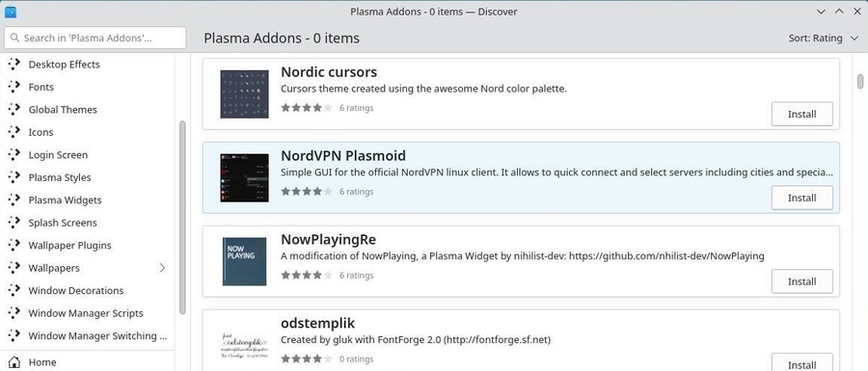Select Splash Screens category label
Image resolution: width=868 pixels, height=371 pixels.
click(63, 223)
